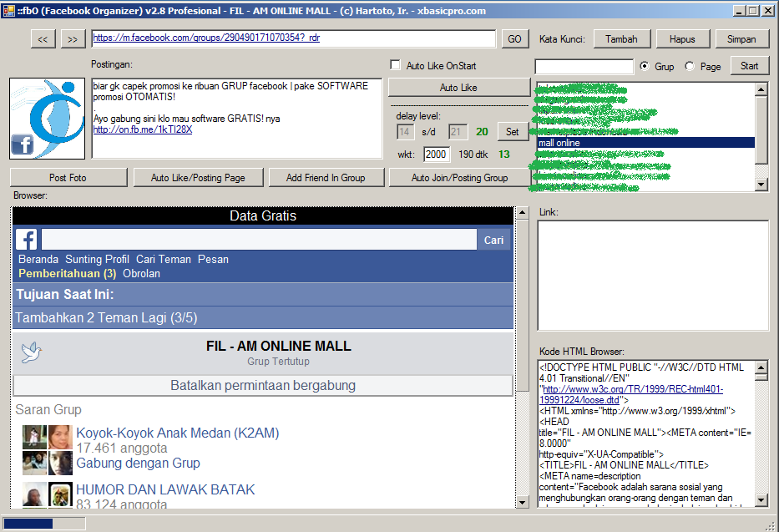The height and width of the screenshot is (532, 779).
Task: Click the browser panel scroll down arrow
Action: (522, 502)
